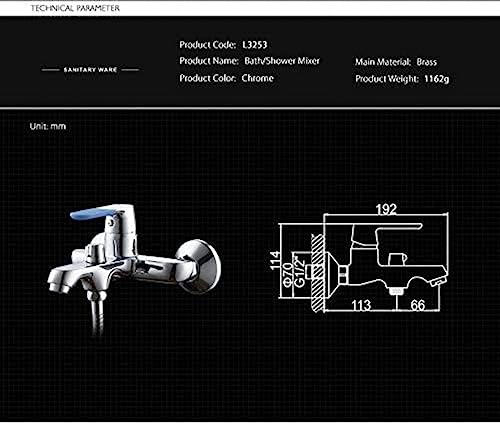This screenshot has height=423, width=500.
Task: Click the 'TECHNICAL PARAMETER' heading
Action: point(75,8)
